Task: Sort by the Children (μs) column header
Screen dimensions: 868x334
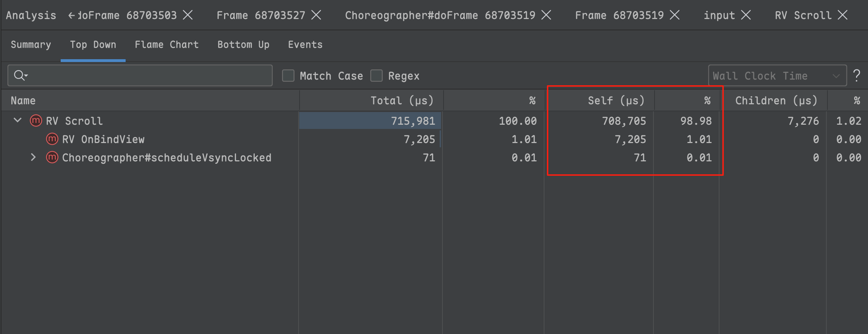Action: (x=776, y=101)
